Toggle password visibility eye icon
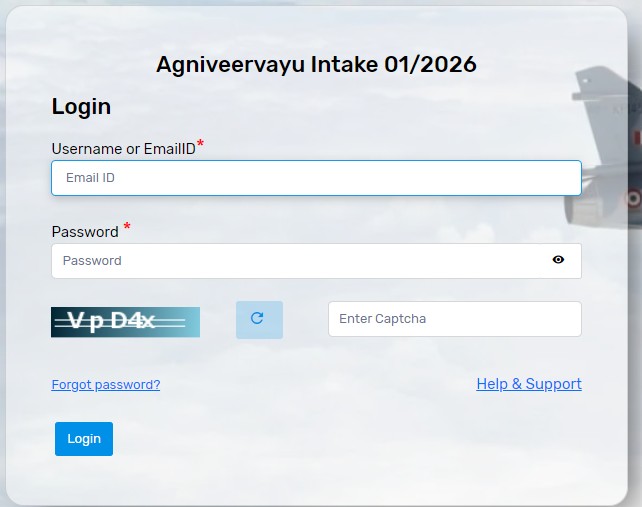Screen dimensions: 642x507 click(558, 260)
